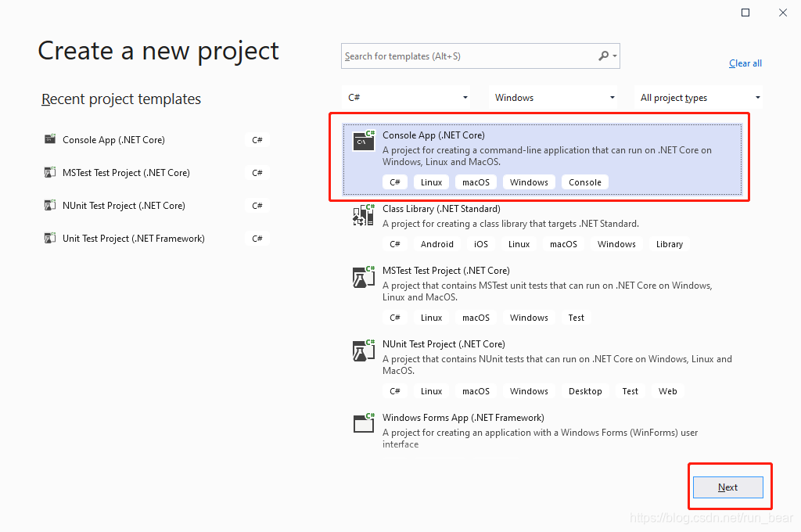Click the Windows tag on Class Library
This screenshot has height=532, width=801.
[x=616, y=244]
